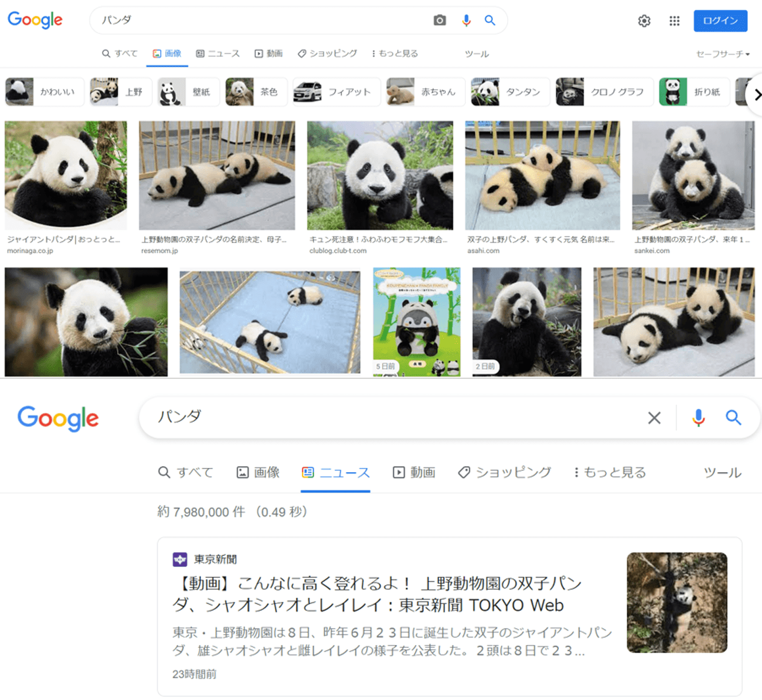
Task: Open もっと見る menu in lower tab bar
Action: [x=610, y=473]
